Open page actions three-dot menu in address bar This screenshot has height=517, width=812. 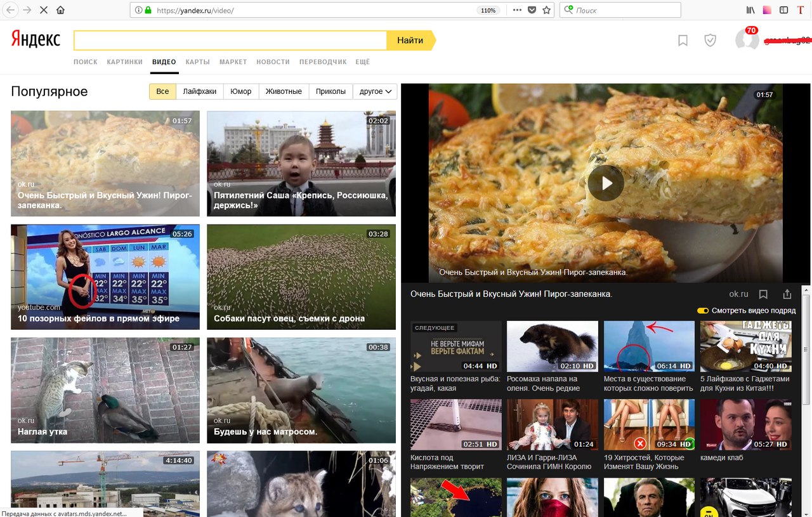(x=517, y=10)
